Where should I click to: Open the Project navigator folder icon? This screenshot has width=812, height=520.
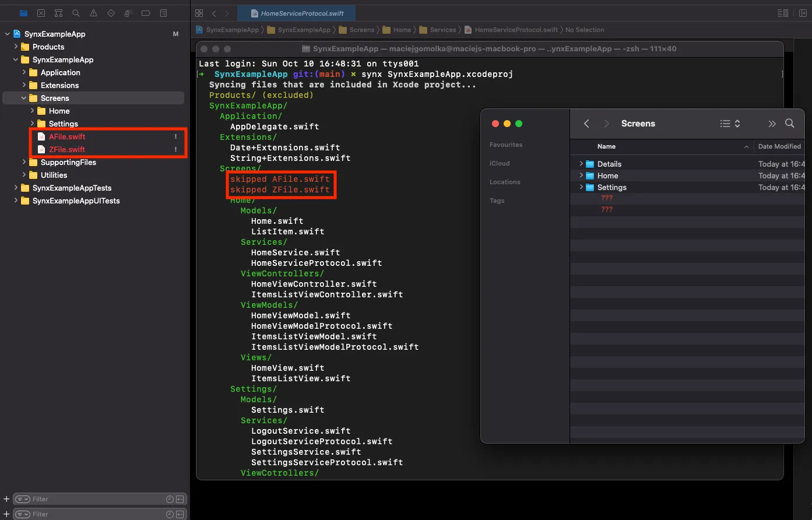point(23,13)
